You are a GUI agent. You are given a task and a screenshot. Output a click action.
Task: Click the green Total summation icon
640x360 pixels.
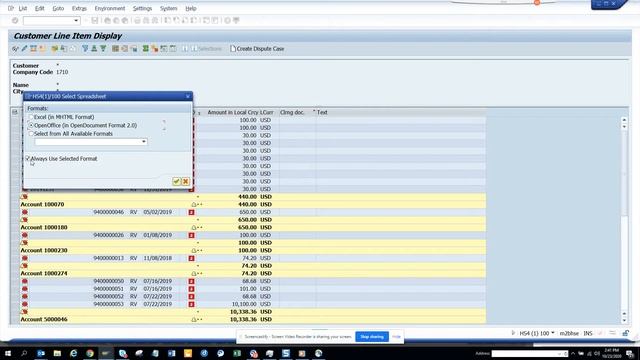(x=145, y=49)
